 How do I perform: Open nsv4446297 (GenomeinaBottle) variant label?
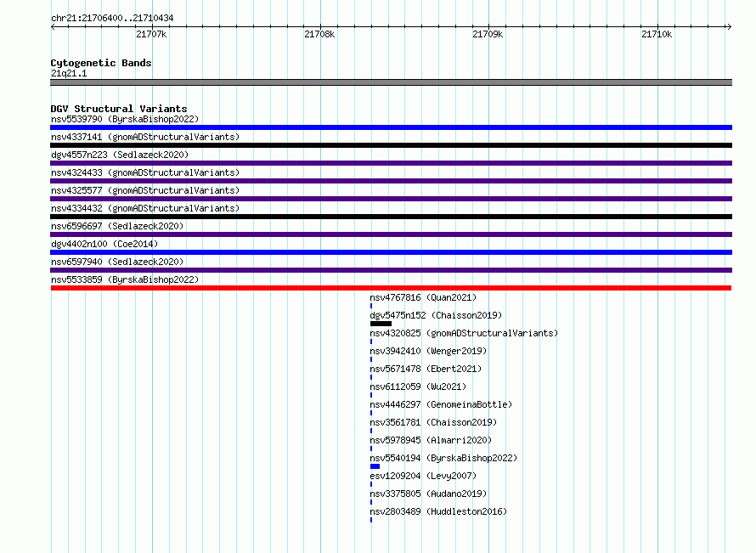point(441,404)
